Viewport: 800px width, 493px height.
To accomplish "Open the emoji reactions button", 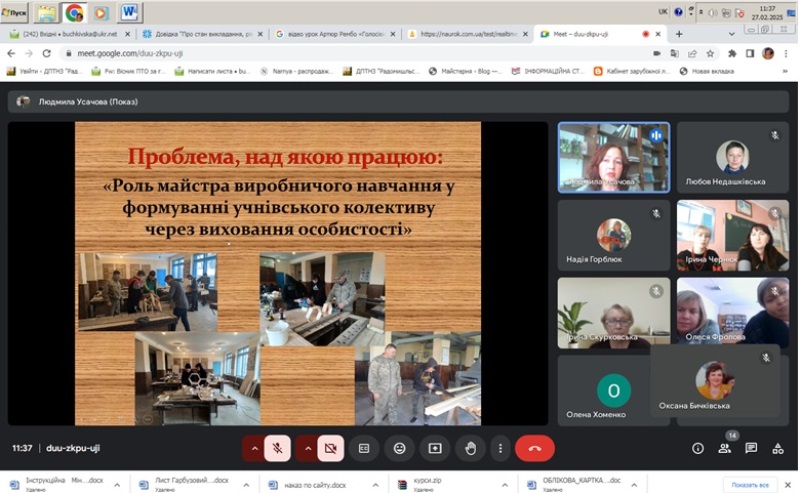I will tap(400, 449).
